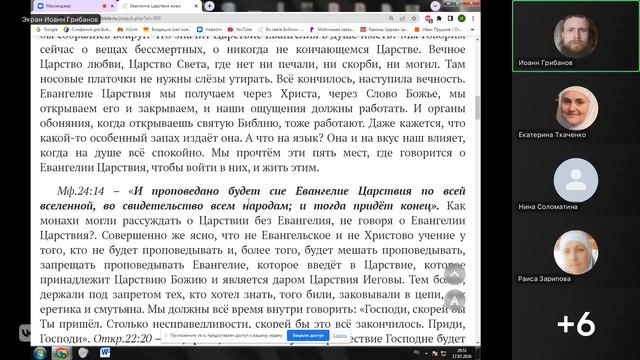Open the Симфония для Библии bookmark

(87, 29)
